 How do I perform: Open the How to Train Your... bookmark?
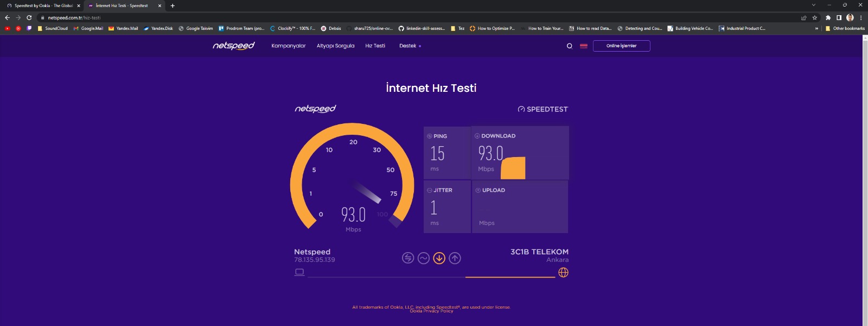point(541,28)
